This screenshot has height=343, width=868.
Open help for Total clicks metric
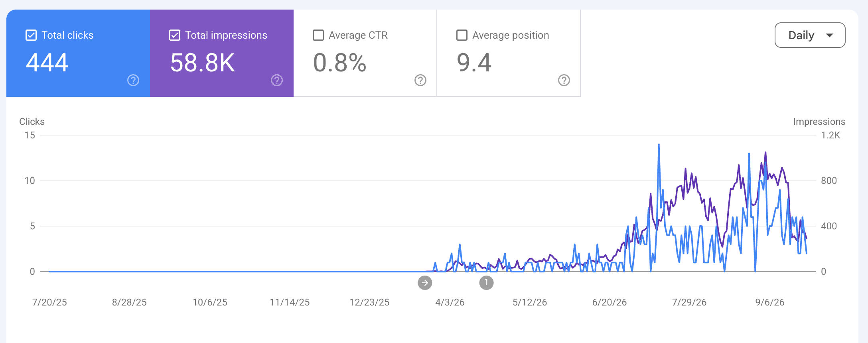[x=133, y=80]
